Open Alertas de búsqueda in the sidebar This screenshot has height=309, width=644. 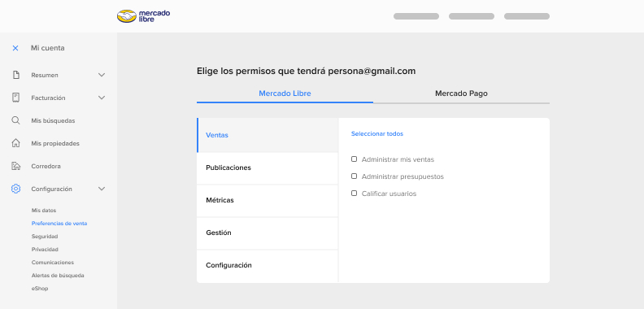(58, 276)
